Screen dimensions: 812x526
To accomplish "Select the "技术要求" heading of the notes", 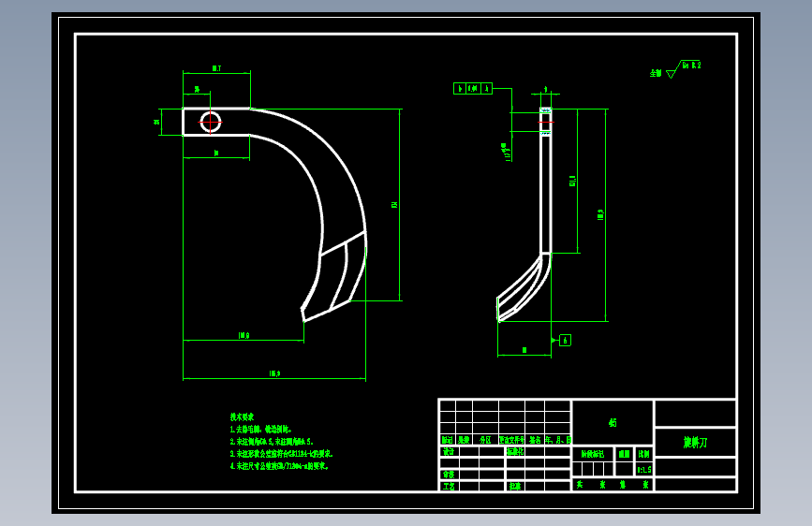I will coord(242,416).
